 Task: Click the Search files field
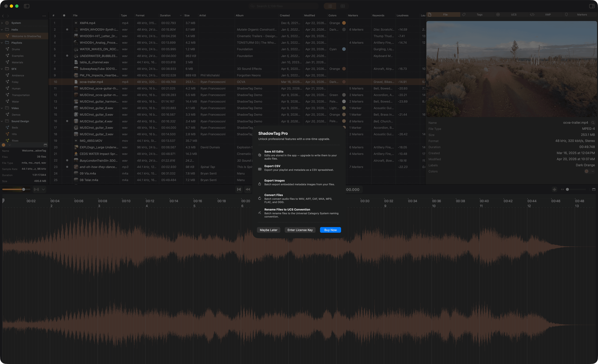pyautogui.click(x=284, y=6)
